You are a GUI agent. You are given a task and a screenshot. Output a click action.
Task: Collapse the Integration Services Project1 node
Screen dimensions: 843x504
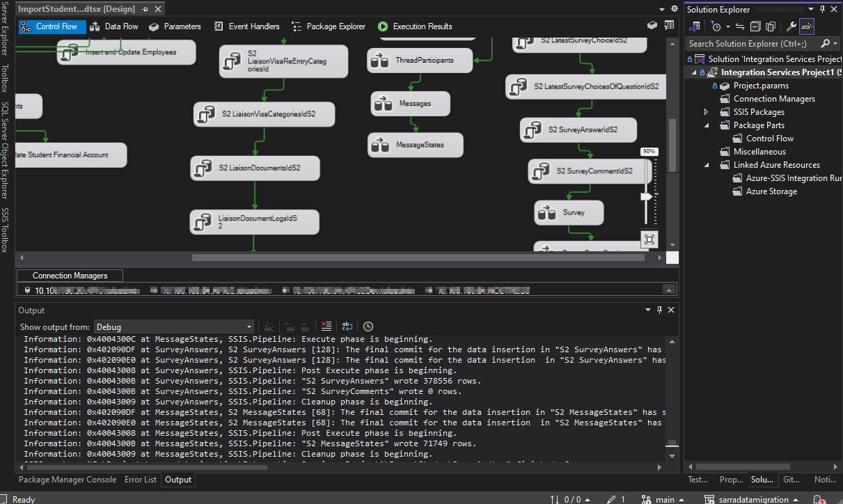point(694,72)
